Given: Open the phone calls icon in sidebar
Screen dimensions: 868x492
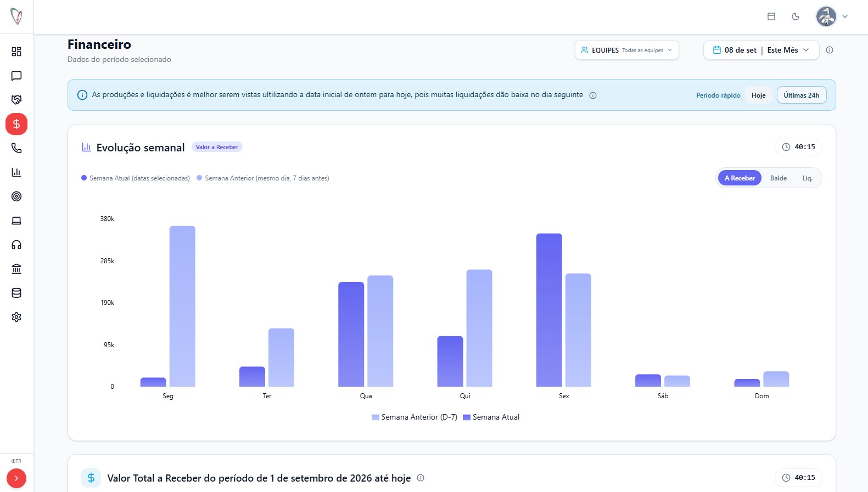Looking at the screenshot, I should point(16,148).
